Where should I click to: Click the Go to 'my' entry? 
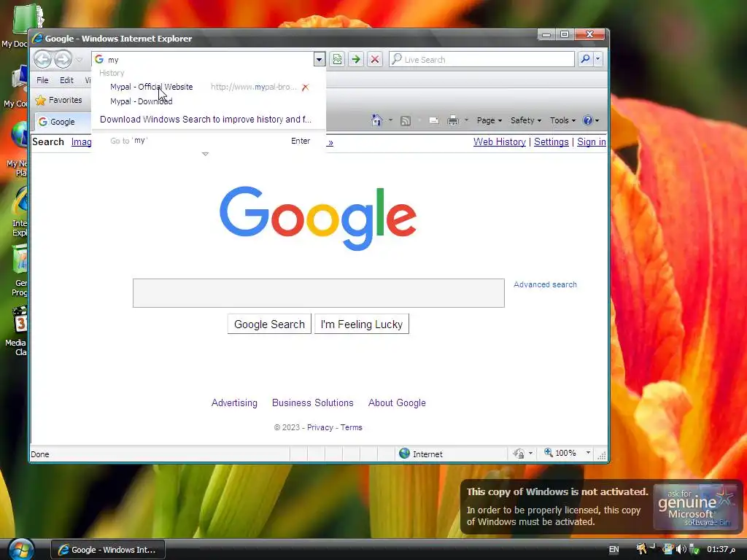(209, 141)
